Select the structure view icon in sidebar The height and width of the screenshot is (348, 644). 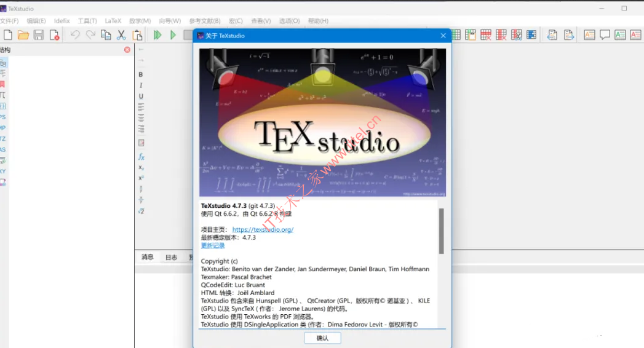[x=3, y=63]
